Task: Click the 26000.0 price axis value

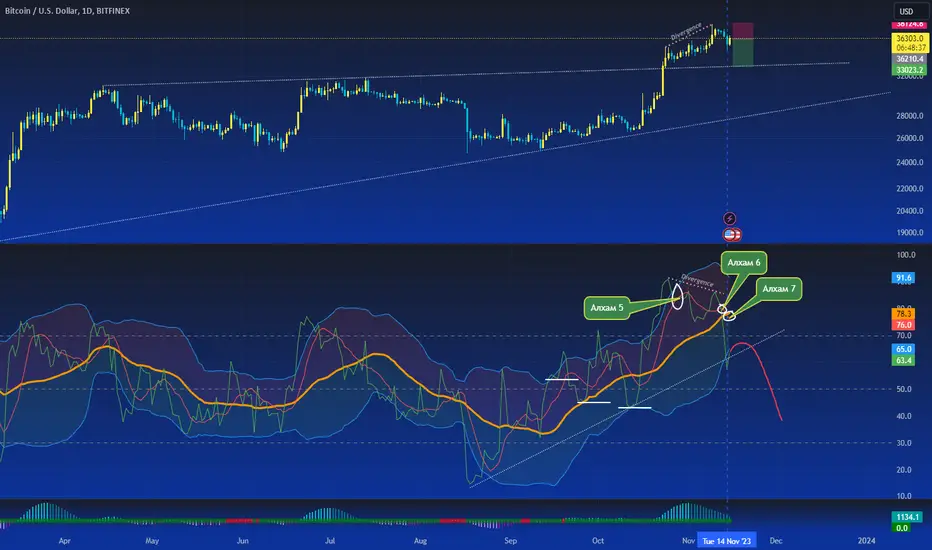Action: pos(909,138)
